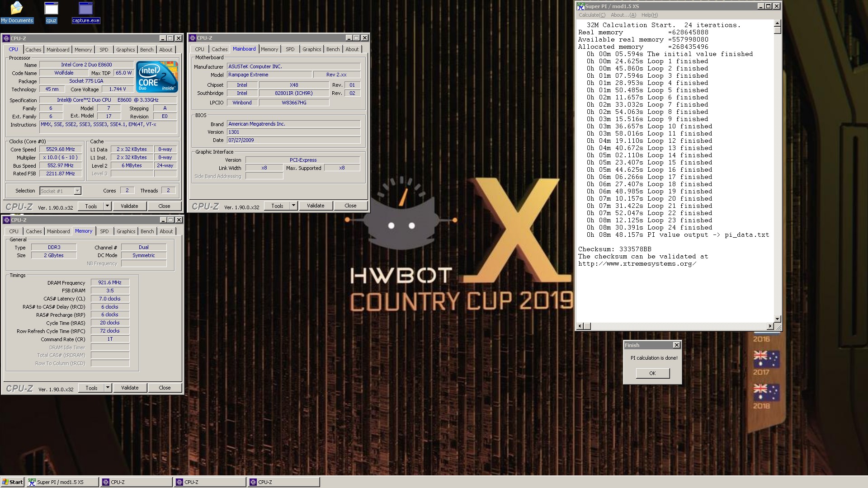Click Tools in the Mainboard window
868x488 pixels.
pos(277,206)
